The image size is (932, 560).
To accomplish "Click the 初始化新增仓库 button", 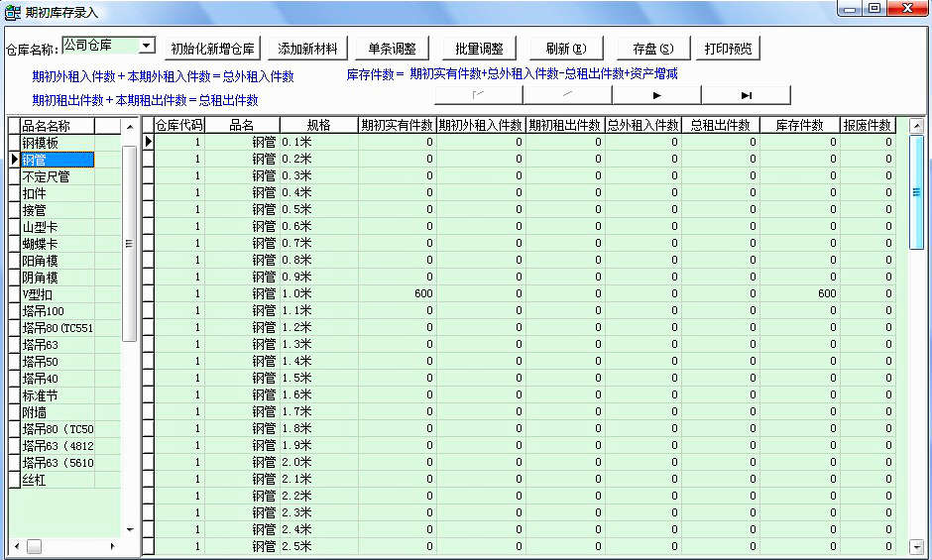I will click(x=212, y=49).
